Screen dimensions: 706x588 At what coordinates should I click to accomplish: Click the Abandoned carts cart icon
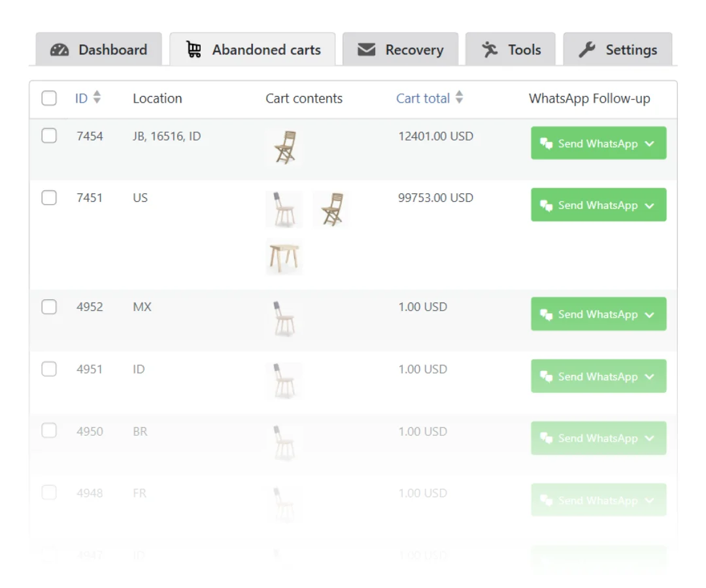pyautogui.click(x=193, y=50)
